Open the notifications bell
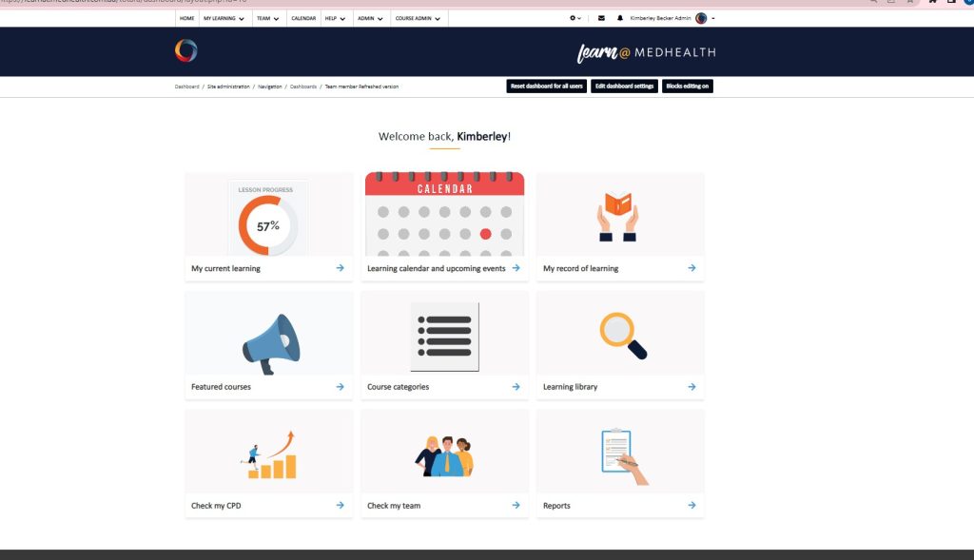This screenshot has width=974, height=560. point(620,19)
